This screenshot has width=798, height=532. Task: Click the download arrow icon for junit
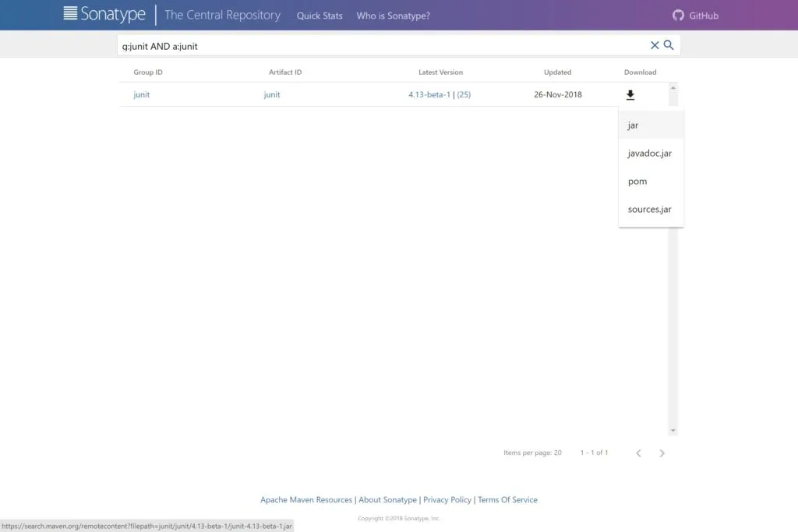click(x=630, y=94)
